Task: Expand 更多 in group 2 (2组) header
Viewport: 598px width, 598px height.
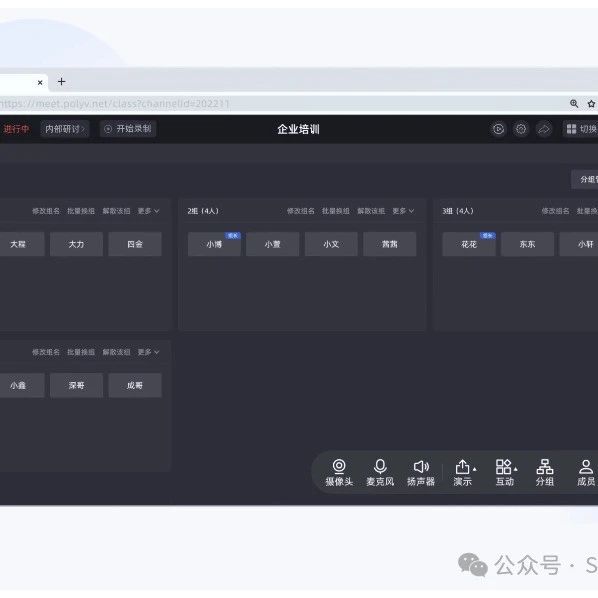Action: pyautogui.click(x=403, y=211)
